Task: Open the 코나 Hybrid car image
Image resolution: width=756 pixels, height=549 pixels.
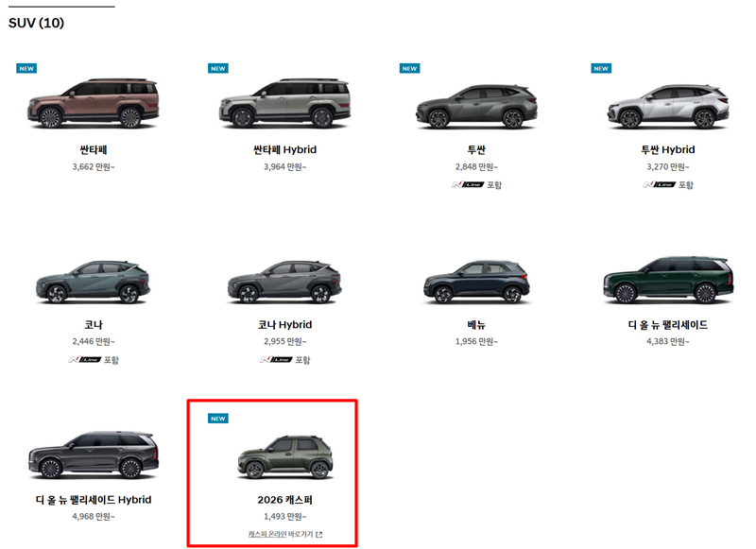Action: [284, 282]
